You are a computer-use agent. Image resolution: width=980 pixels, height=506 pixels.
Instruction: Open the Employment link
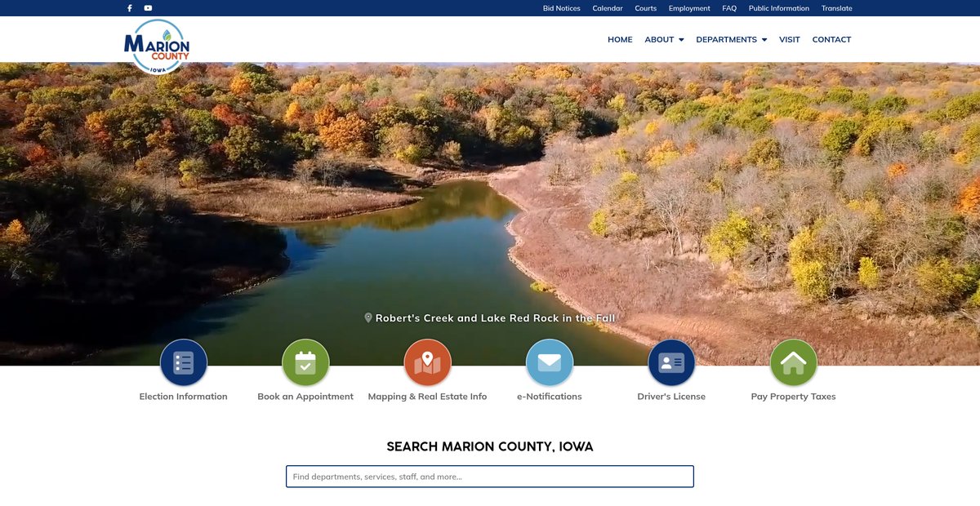point(689,8)
